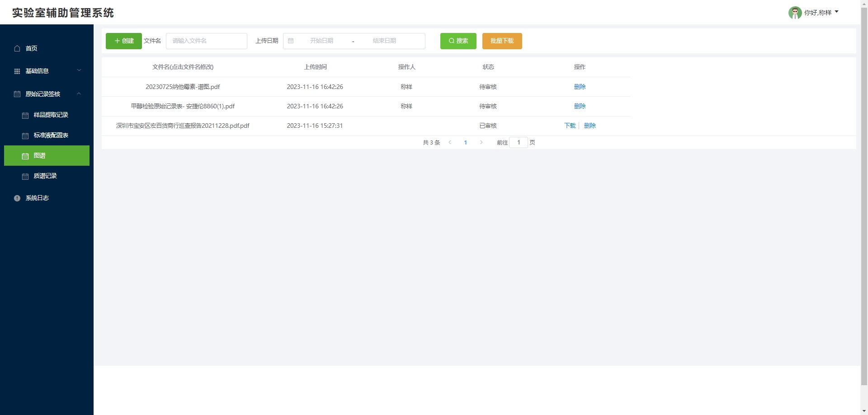Click the calendar icon beside 原始记录签核

pos(17,94)
